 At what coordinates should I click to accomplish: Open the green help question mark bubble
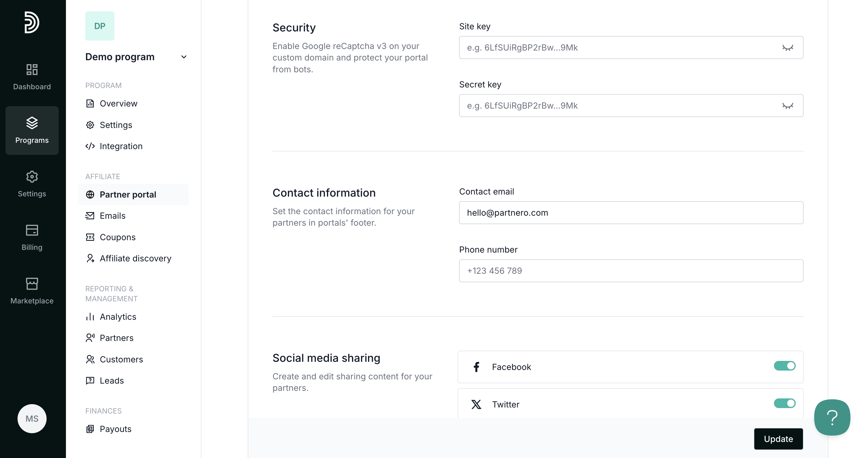coord(832,417)
